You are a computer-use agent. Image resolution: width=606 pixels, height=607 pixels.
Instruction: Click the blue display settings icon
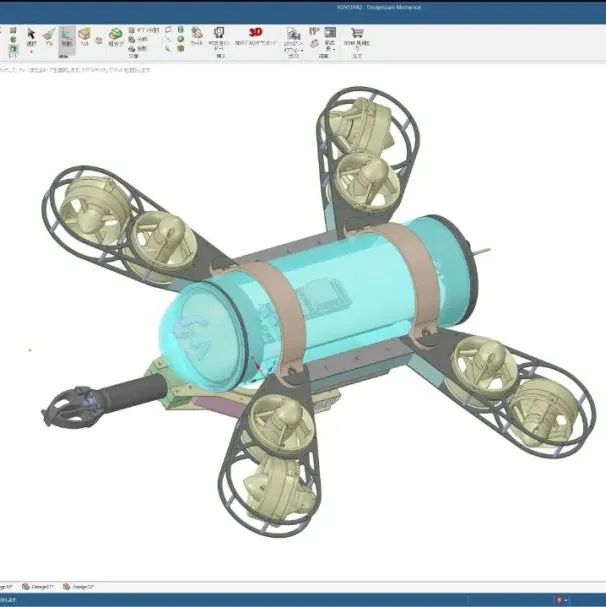(x=330, y=33)
